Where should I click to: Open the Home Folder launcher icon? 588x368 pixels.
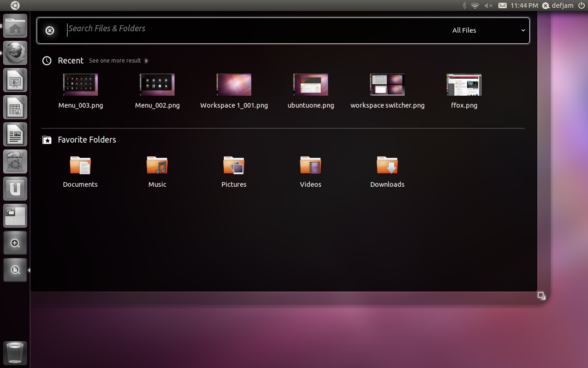[15, 26]
